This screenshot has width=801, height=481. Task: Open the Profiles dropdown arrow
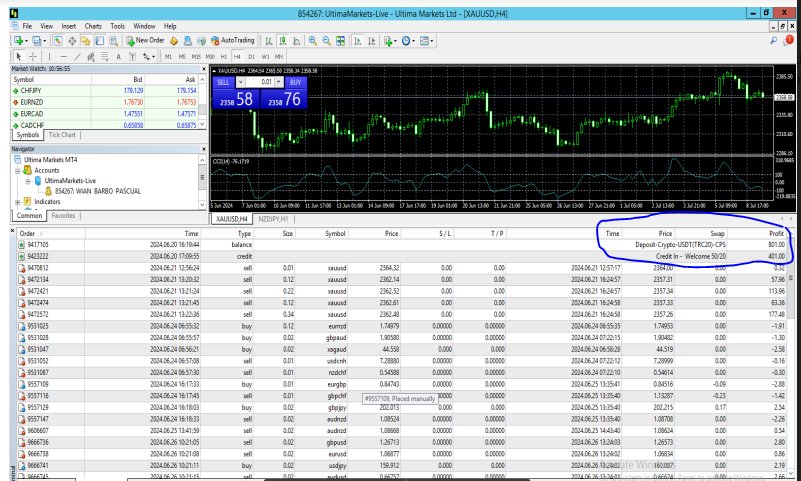[44, 41]
